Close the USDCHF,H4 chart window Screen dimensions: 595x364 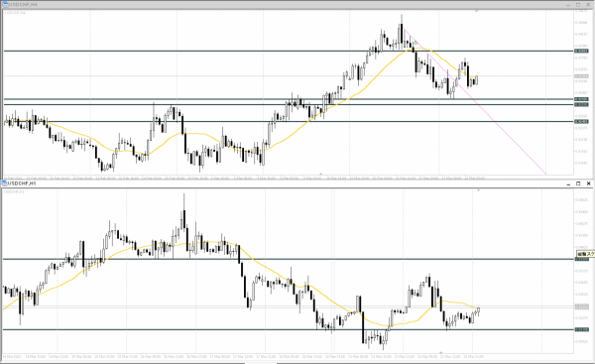tap(588, 5)
